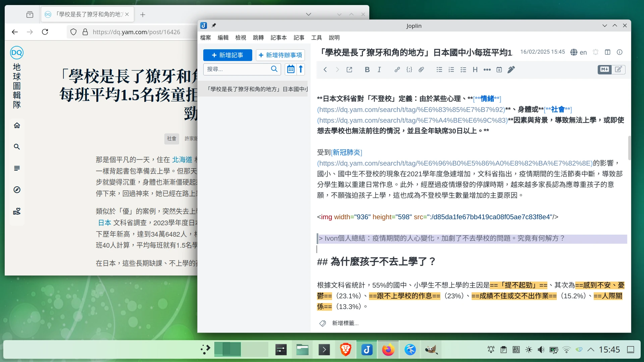Click the set alarm bell icon
Image resolution: width=644 pixels, height=362 pixels.
(595, 52)
